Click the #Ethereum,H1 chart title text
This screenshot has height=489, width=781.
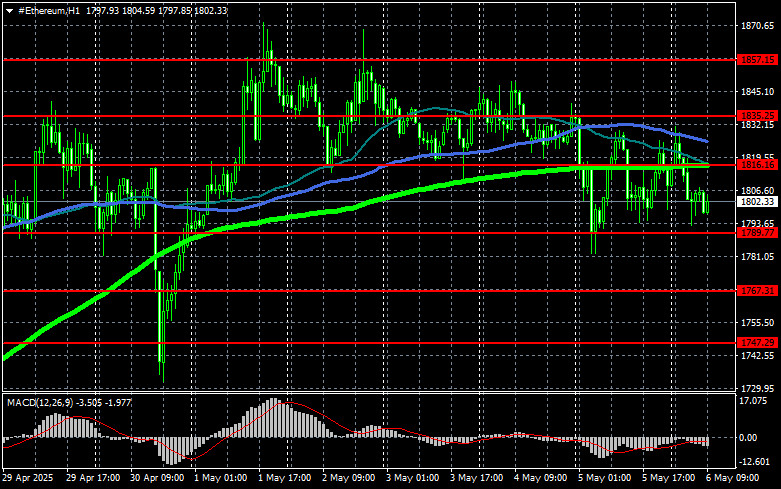(49, 10)
